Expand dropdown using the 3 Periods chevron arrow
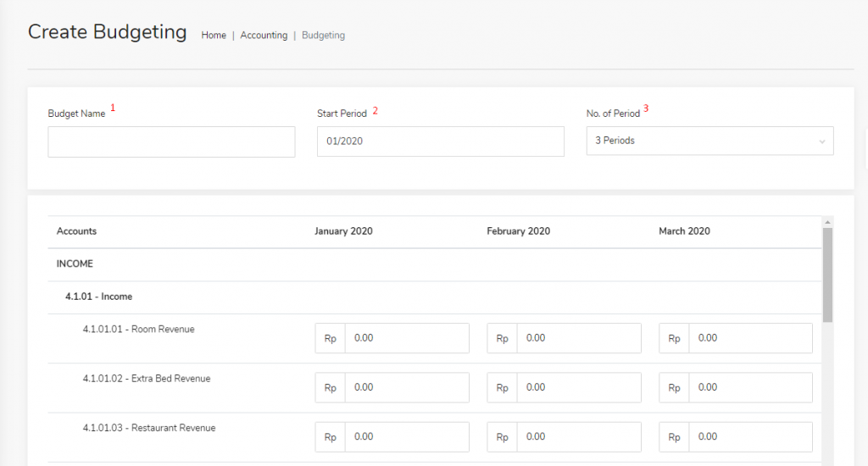The height and width of the screenshot is (466, 868). [821, 141]
